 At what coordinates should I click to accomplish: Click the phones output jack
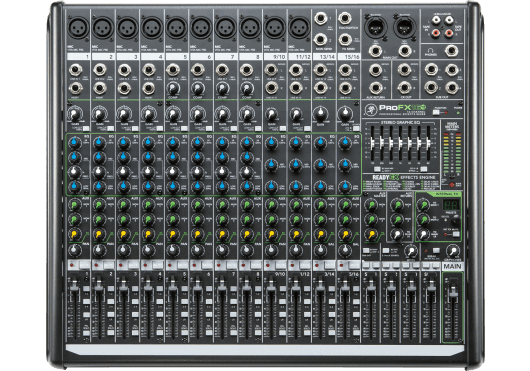point(451,51)
